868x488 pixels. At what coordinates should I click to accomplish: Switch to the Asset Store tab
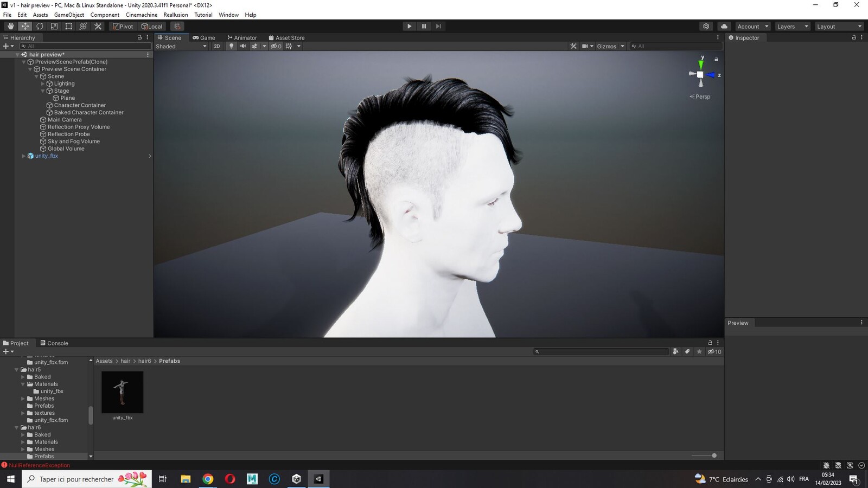286,37
